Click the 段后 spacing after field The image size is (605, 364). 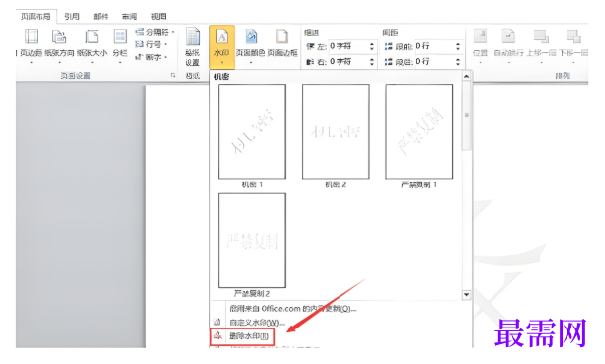point(435,62)
